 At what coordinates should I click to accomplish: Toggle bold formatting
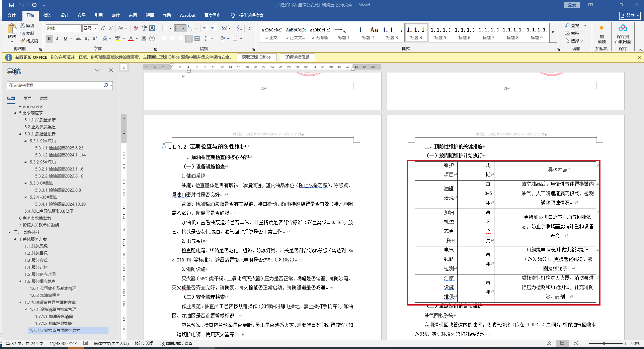click(49, 38)
